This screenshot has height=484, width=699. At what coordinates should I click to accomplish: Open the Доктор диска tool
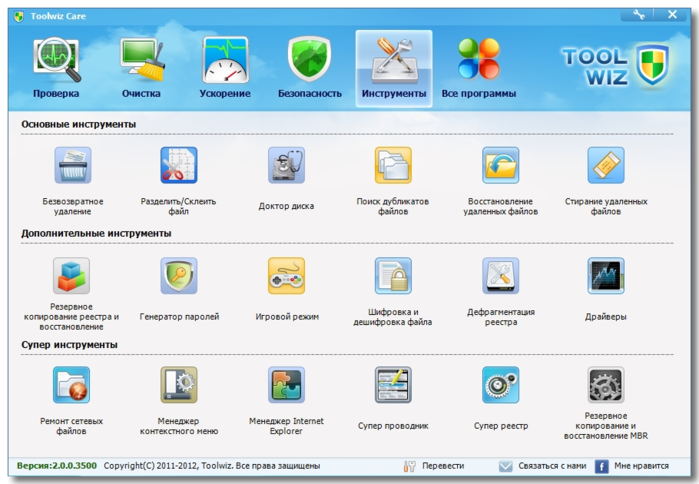click(x=286, y=165)
